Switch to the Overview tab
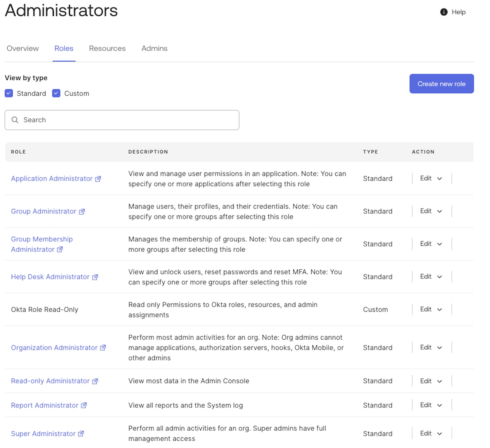The image size is (490, 448). point(23,48)
